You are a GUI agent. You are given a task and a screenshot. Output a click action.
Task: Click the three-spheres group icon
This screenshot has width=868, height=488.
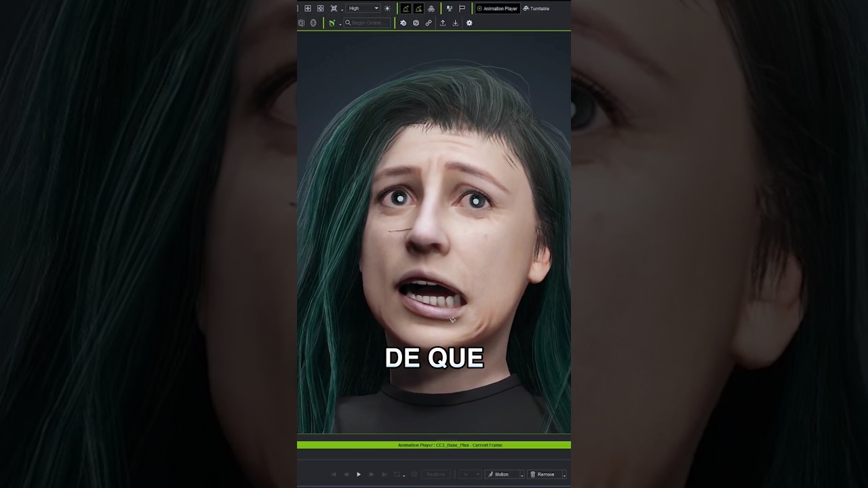pos(431,8)
